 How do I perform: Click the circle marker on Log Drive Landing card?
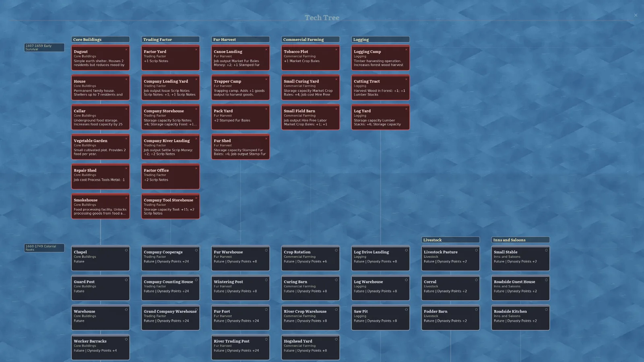(407, 250)
